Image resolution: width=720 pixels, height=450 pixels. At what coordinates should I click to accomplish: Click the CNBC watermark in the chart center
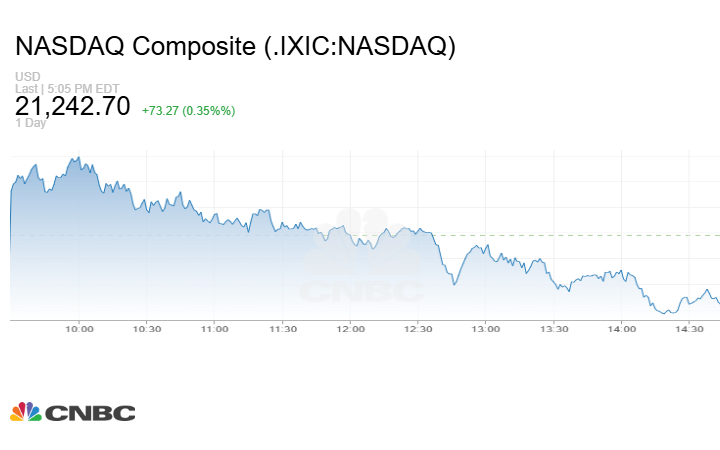362,262
